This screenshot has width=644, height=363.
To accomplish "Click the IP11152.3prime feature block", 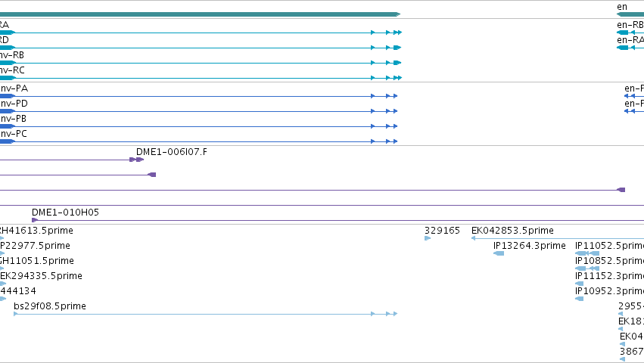I will (x=580, y=284).
